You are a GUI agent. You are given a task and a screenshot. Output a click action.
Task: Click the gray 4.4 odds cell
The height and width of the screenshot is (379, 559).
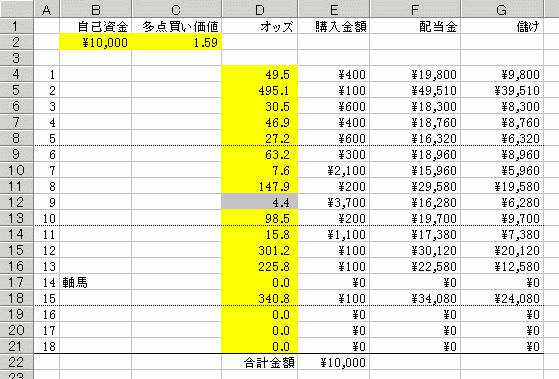pyautogui.click(x=260, y=202)
